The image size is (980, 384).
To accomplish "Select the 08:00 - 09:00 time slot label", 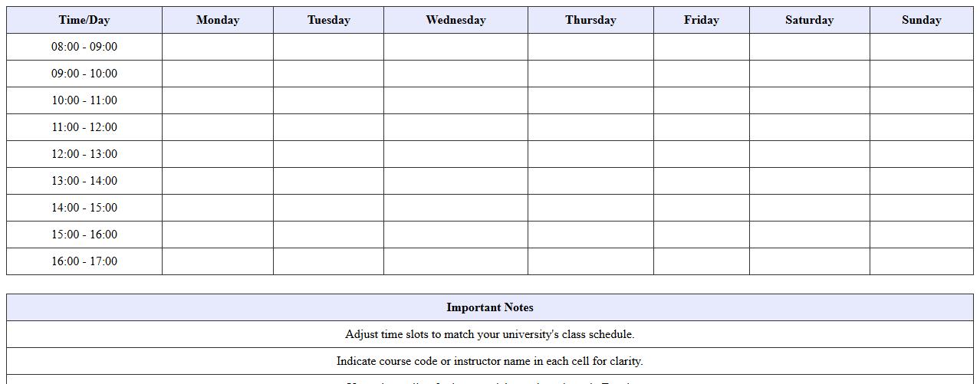I will pyautogui.click(x=84, y=47).
